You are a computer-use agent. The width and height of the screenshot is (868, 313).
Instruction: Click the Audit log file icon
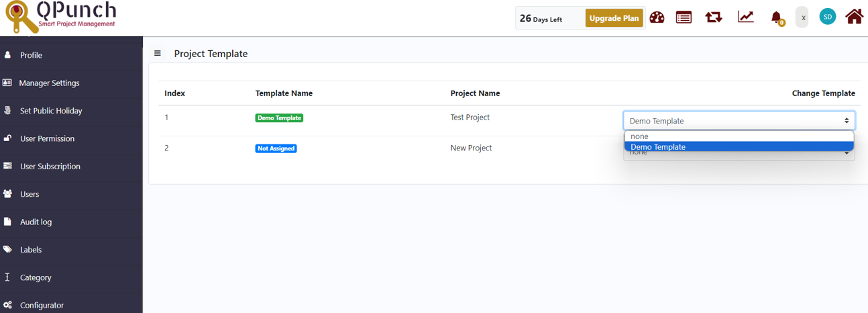(7, 221)
